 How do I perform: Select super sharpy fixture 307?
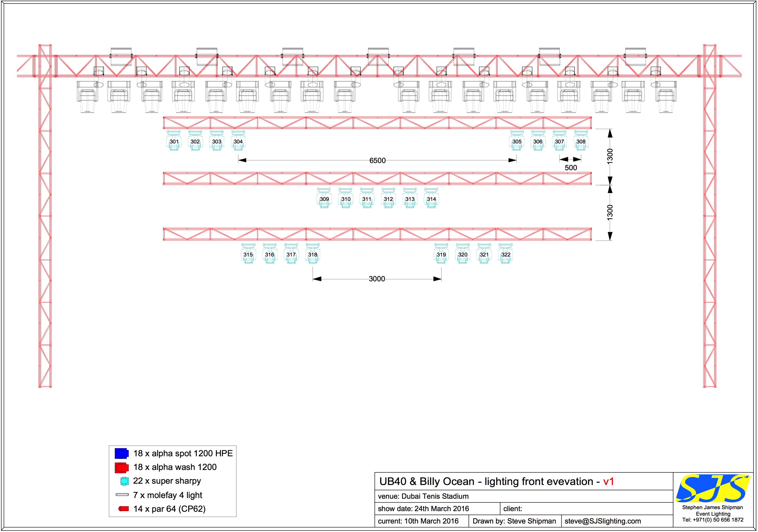pos(560,141)
